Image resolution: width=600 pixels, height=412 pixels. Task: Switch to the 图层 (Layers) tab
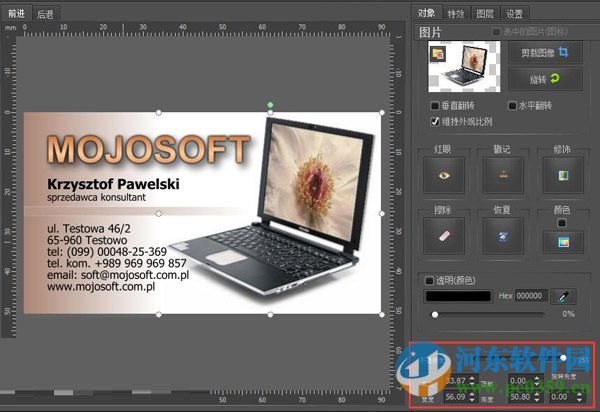(x=485, y=14)
